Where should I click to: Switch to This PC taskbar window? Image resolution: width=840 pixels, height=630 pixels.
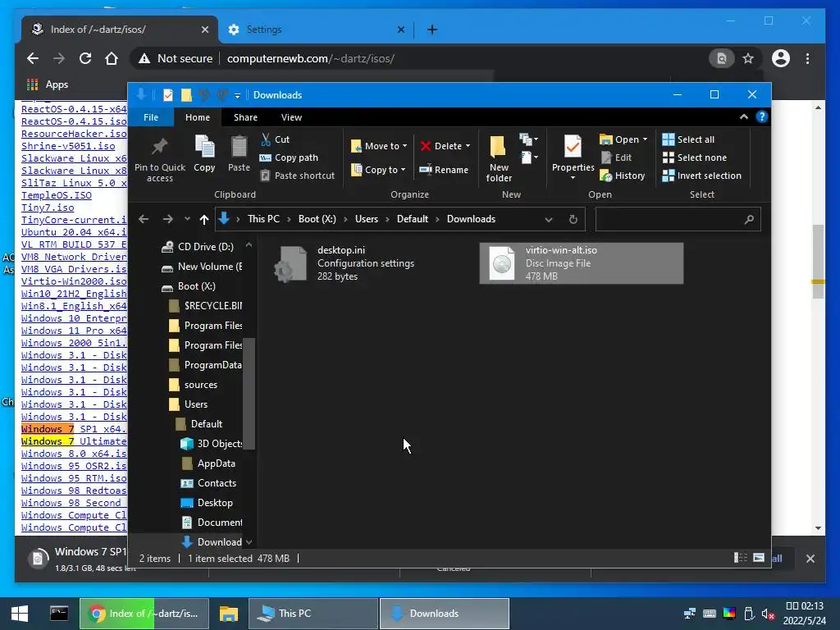tap(313, 614)
